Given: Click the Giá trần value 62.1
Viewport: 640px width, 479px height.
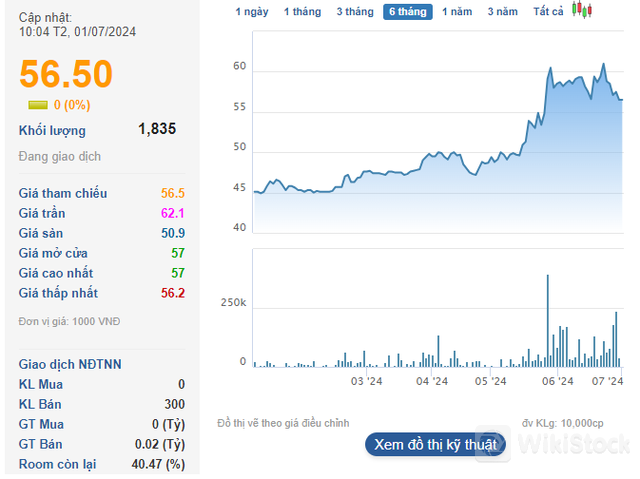Looking at the screenshot, I should 173,213.
